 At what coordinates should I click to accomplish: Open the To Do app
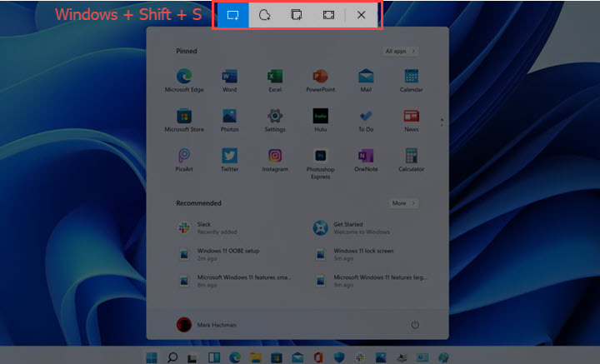[x=366, y=121]
